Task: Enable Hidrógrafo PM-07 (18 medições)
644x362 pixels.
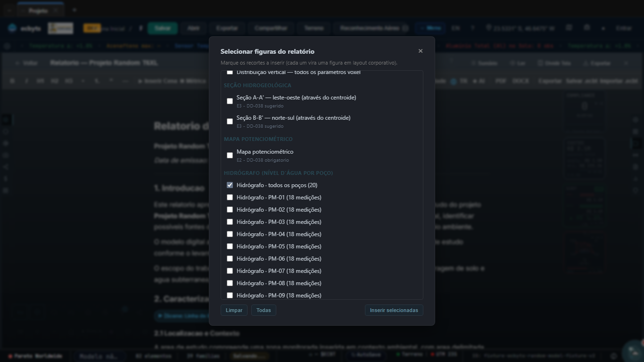Action: (230, 271)
